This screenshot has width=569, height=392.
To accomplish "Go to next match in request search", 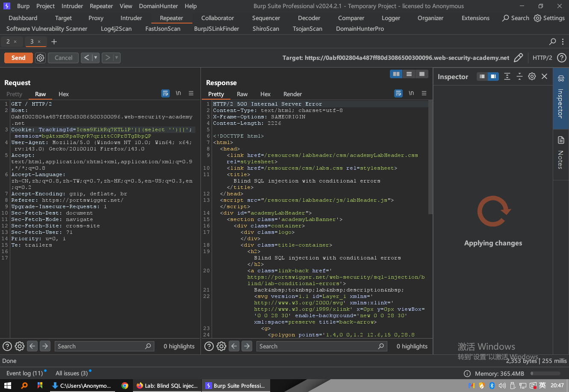I will 45,346.
